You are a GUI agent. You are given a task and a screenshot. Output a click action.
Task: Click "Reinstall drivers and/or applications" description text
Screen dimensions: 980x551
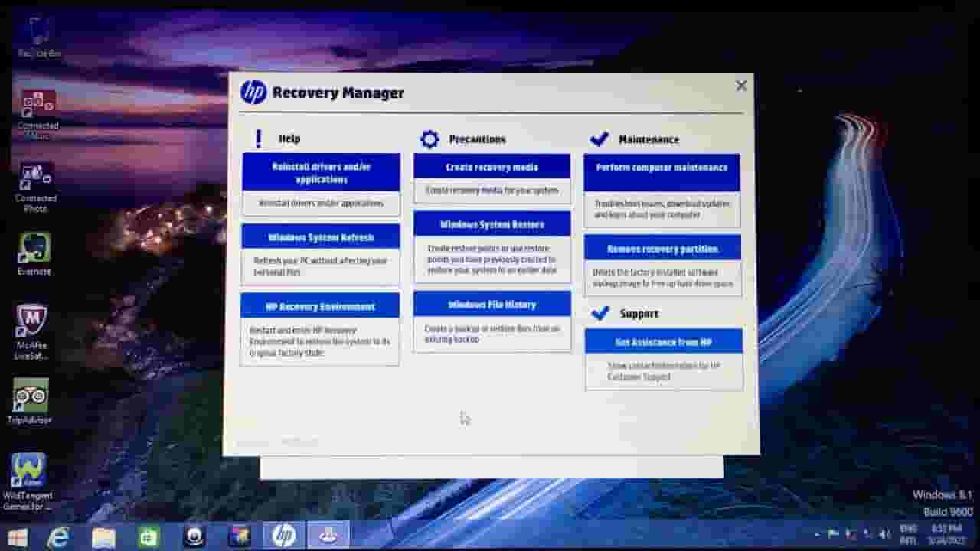click(x=320, y=203)
